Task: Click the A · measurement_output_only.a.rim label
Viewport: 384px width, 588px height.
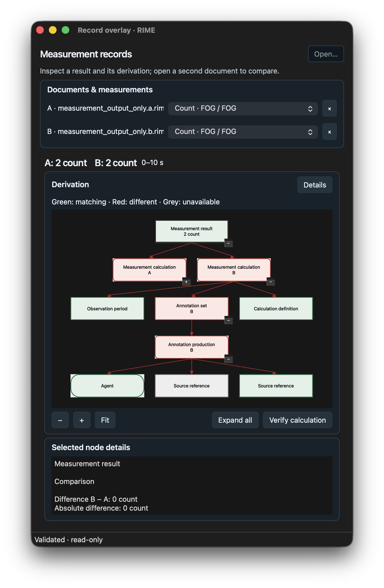Action: pyautogui.click(x=105, y=108)
